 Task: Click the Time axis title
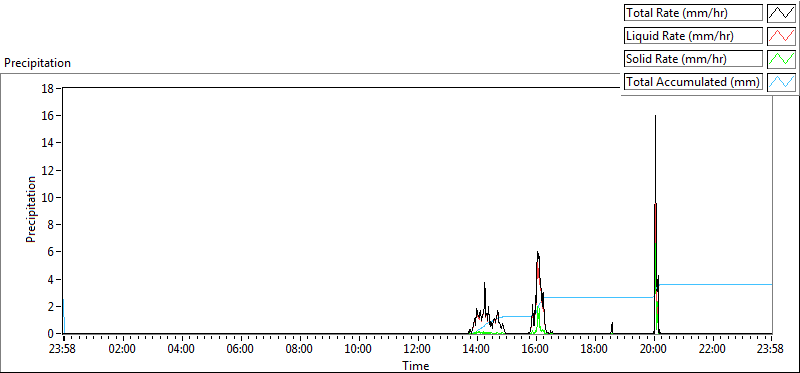[x=416, y=366]
